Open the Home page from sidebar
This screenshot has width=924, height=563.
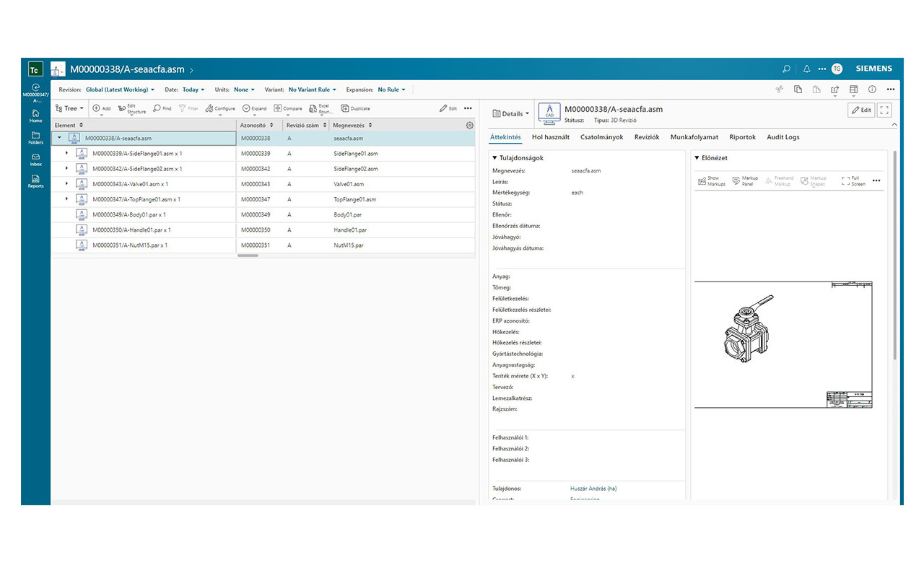pyautogui.click(x=35, y=115)
